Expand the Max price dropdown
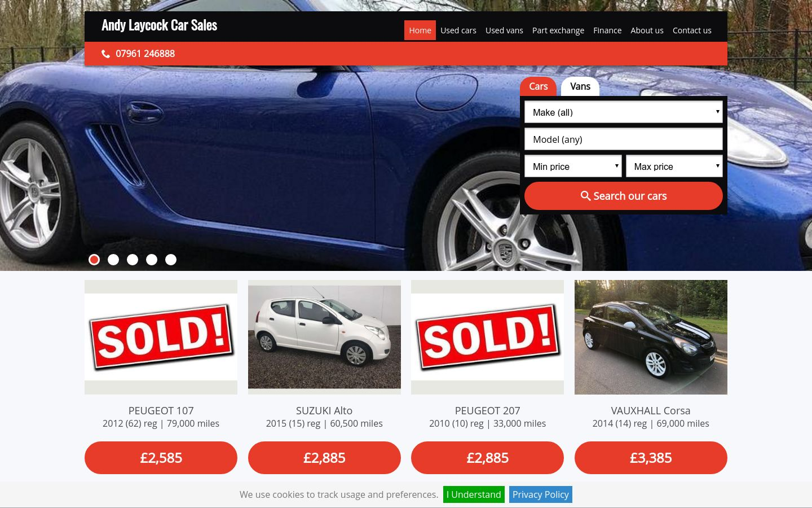The width and height of the screenshot is (812, 508). coord(674,166)
